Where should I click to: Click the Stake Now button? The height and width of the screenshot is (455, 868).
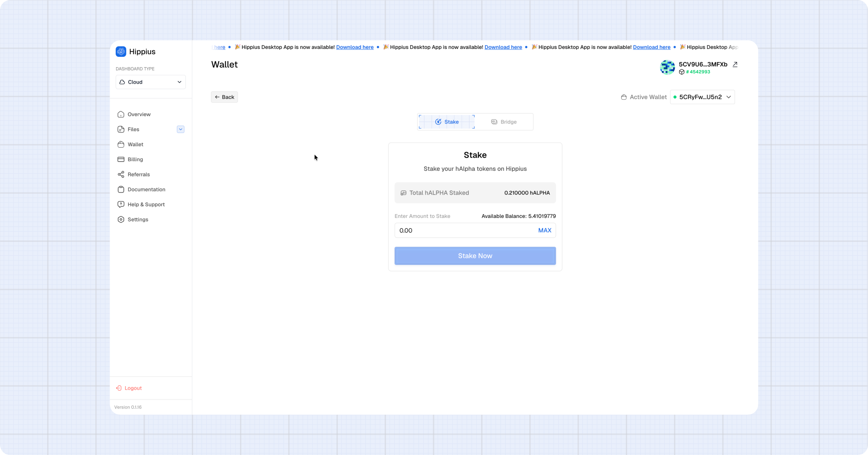(x=475, y=256)
